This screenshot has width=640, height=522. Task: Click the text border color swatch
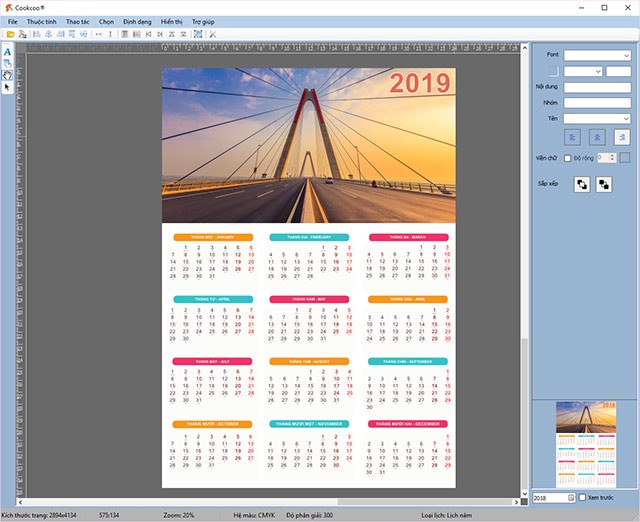pyautogui.click(x=625, y=158)
